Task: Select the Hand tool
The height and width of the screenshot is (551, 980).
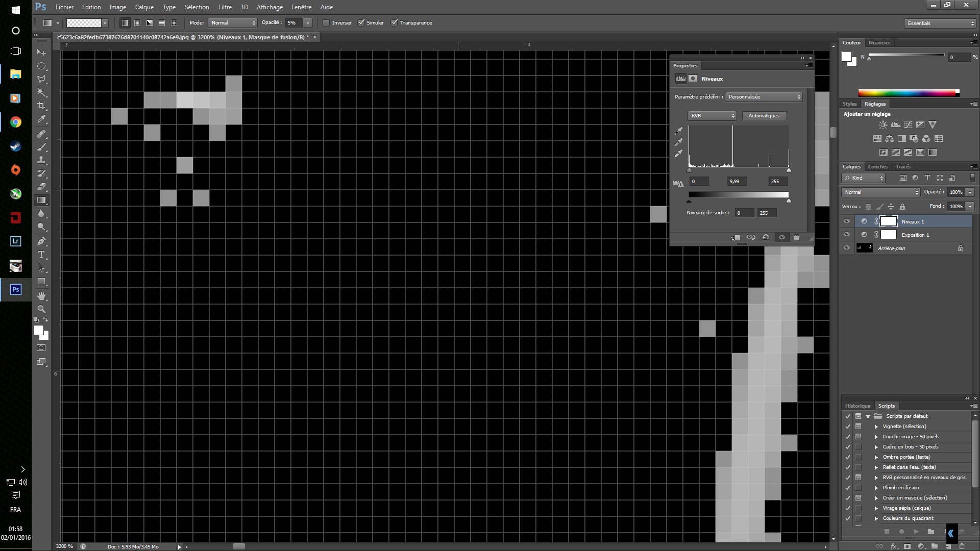Action: [x=41, y=295]
